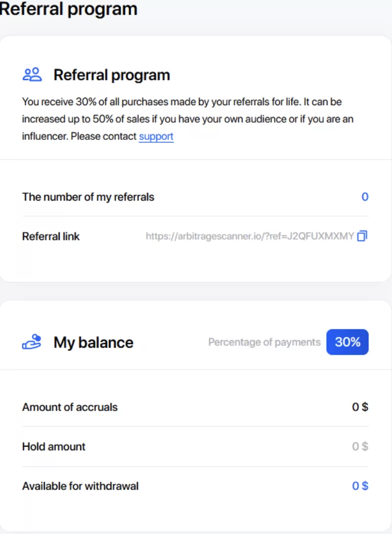392x534 pixels.
Task: Click the referrals count number 0
Action: (x=364, y=197)
